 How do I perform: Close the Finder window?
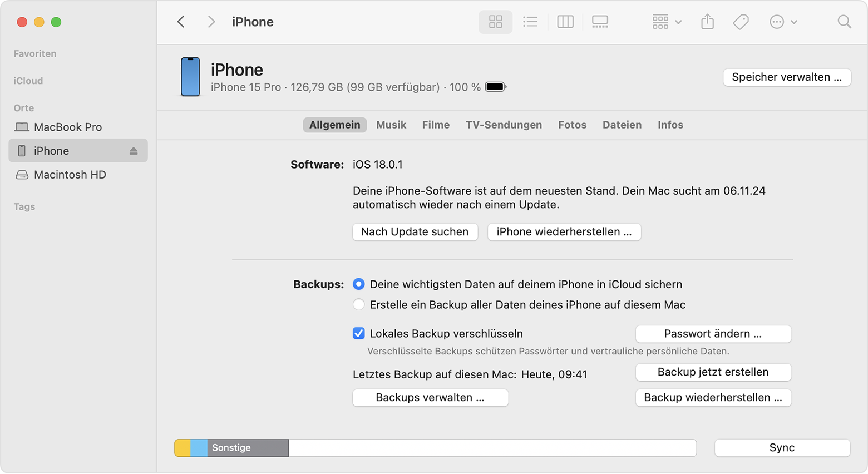click(22, 22)
